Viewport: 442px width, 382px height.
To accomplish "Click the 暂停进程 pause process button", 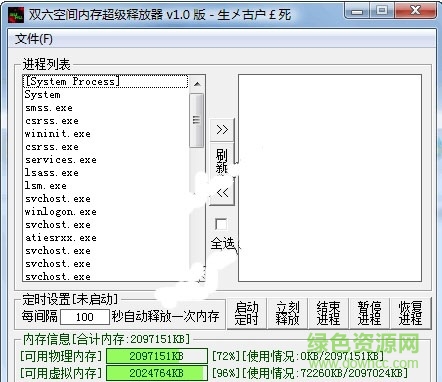I will click(x=369, y=313).
